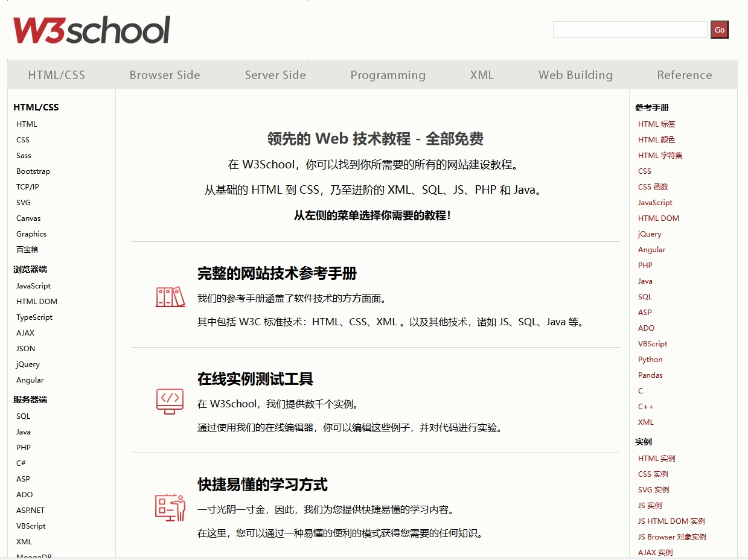Click the search input field
The width and height of the screenshot is (748, 560).
point(630,29)
